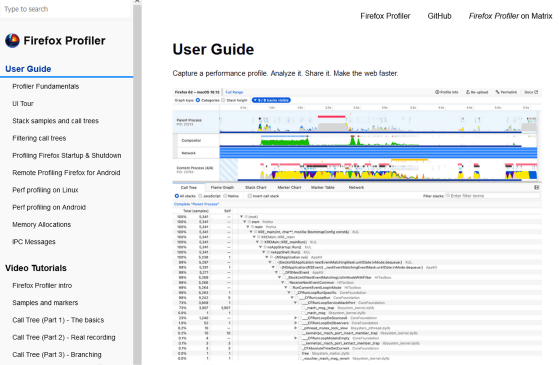The width and height of the screenshot is (560, 365).
Task: Click the Compositor track label
Action: click(x=191, y=140)
